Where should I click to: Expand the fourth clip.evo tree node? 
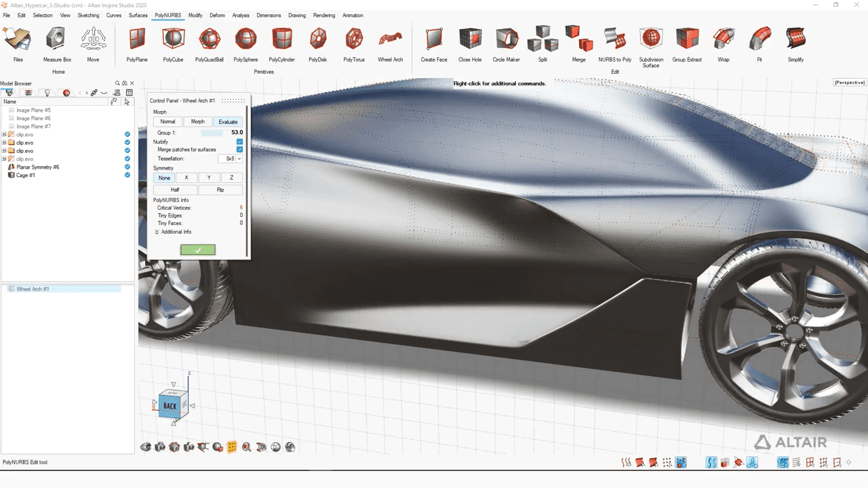(4, 159)
